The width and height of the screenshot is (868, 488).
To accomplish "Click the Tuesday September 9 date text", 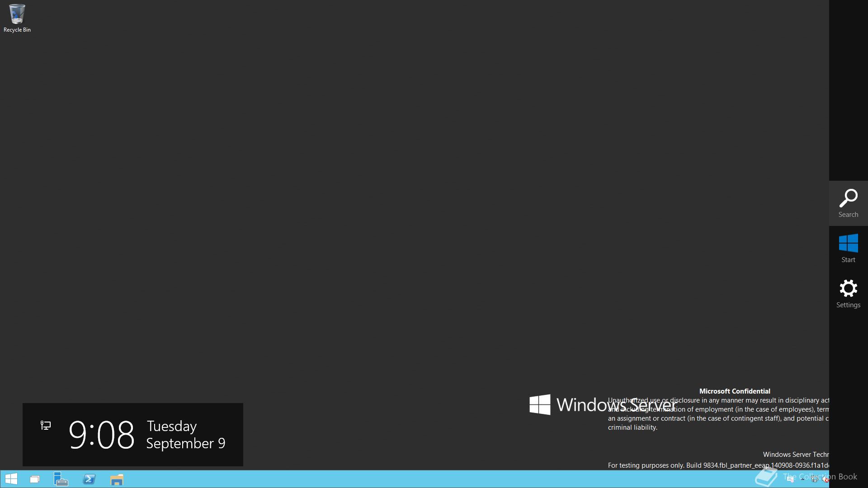I will (186, 435).
